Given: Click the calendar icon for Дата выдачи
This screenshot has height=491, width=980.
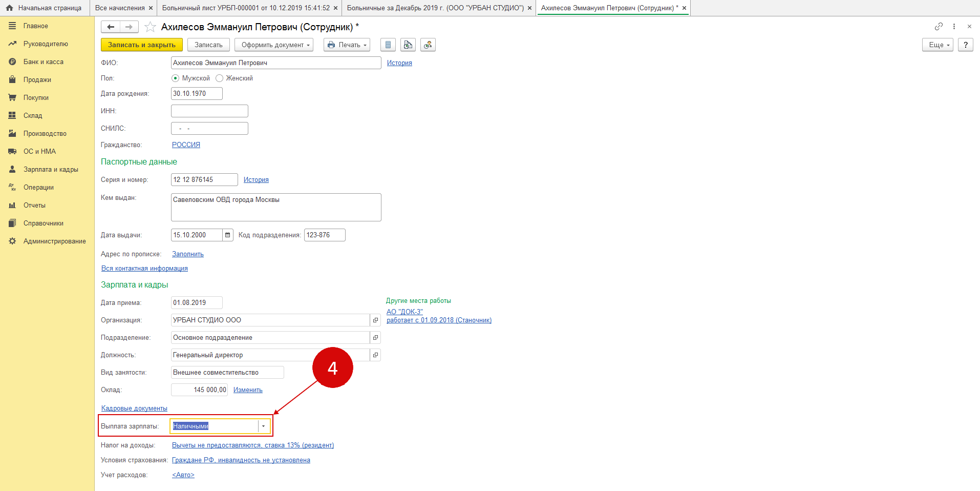Looking at the screenshot, I should click(x=228, y=235).
